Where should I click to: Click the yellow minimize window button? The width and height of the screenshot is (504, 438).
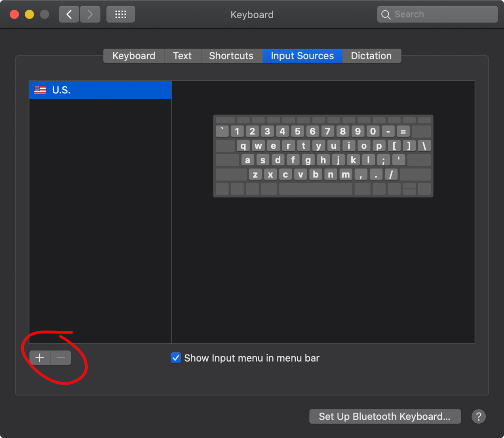coord(30,15)
